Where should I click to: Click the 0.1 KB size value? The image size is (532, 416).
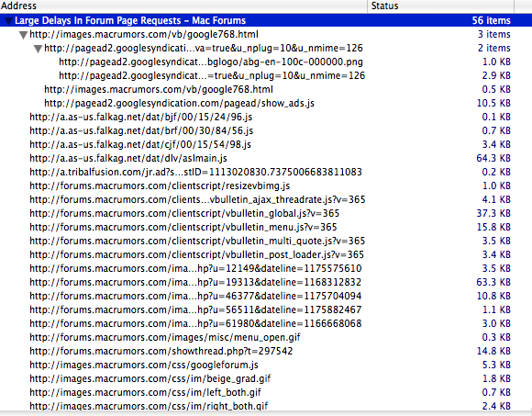click(x=496, y=117)
